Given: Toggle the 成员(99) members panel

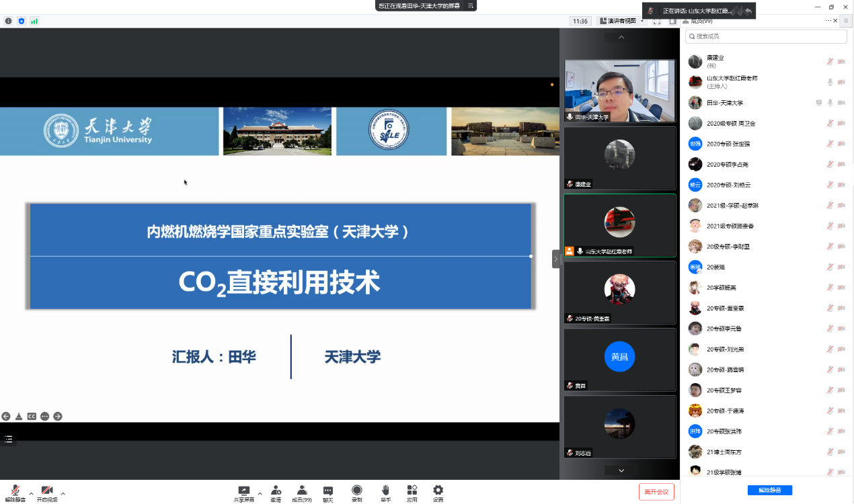Looking at the screenshot, I should 302,493.
